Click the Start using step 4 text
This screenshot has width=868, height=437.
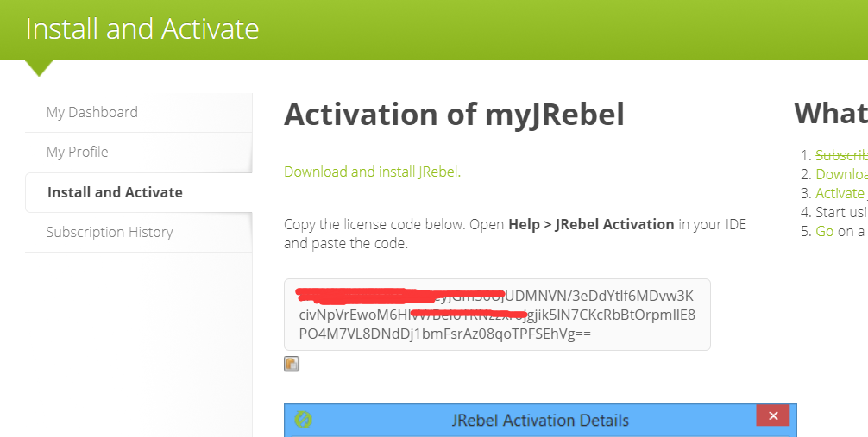(x=841, y=212)
